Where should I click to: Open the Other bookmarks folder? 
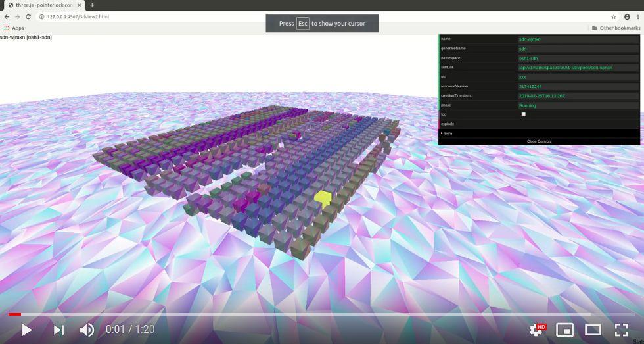(616, 28)
